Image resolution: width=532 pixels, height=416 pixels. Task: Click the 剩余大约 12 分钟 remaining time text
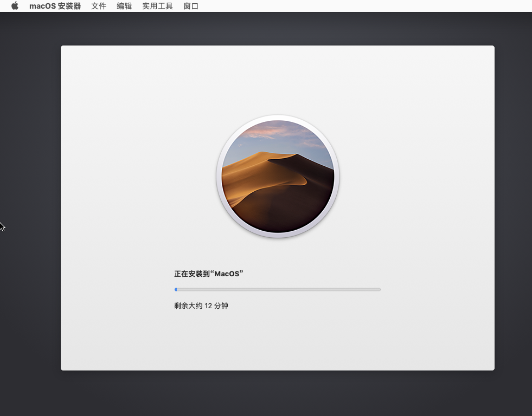pos(201,305)
